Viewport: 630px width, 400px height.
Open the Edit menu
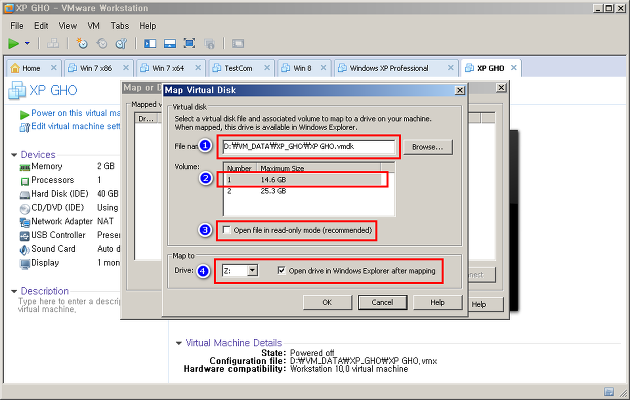41,26
